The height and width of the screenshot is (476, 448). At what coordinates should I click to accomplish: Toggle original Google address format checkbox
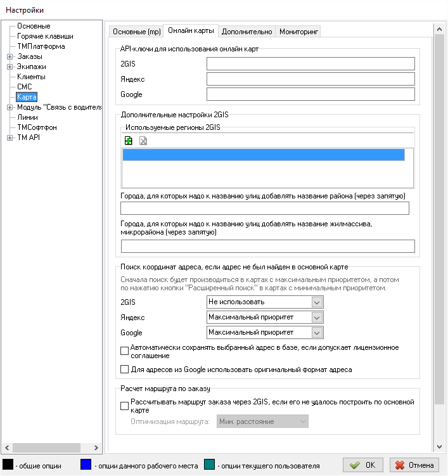click(124, 369)
